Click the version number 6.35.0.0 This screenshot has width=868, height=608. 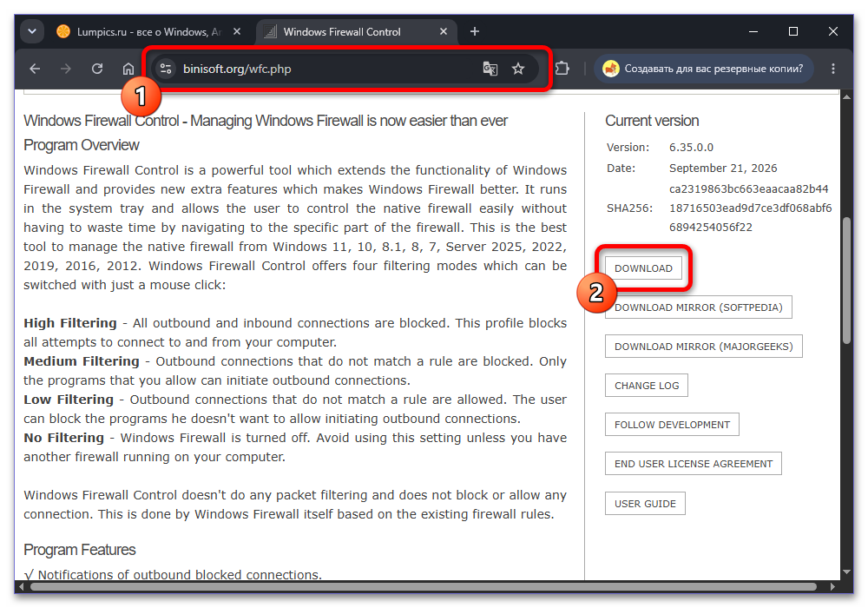click(691, 148)
